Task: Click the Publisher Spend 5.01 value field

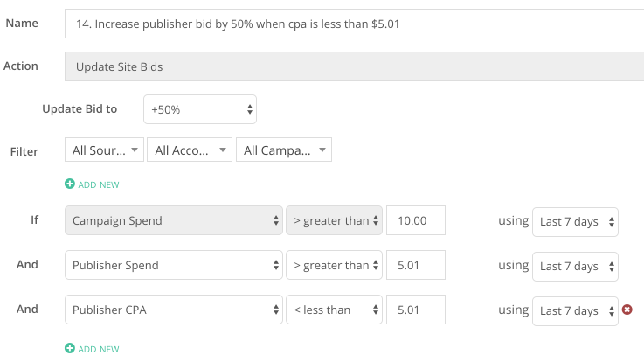Action: [416, 265]
